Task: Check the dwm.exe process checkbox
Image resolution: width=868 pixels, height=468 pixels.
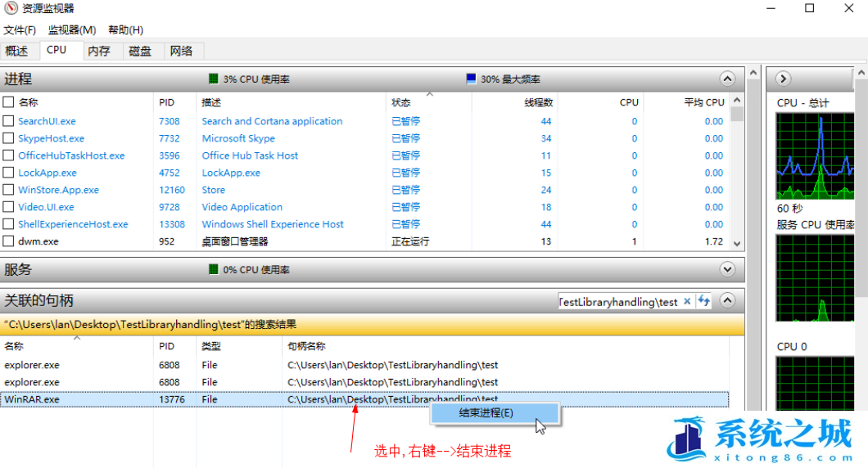Action: point(8,241)
